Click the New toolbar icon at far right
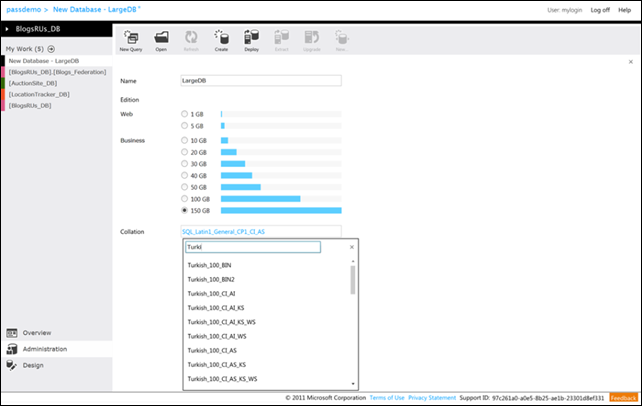This screenshot has width=642, height=406. coord(341,40)
